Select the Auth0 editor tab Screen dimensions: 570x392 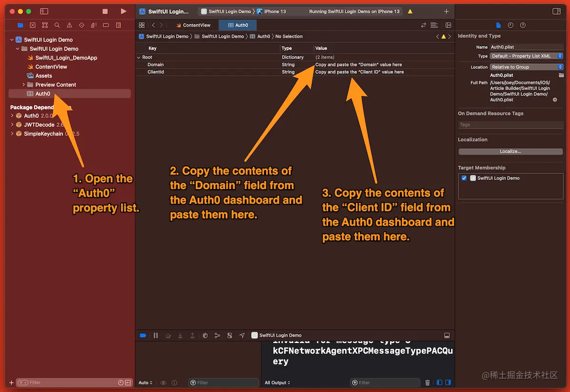click(x=237, y=25)
